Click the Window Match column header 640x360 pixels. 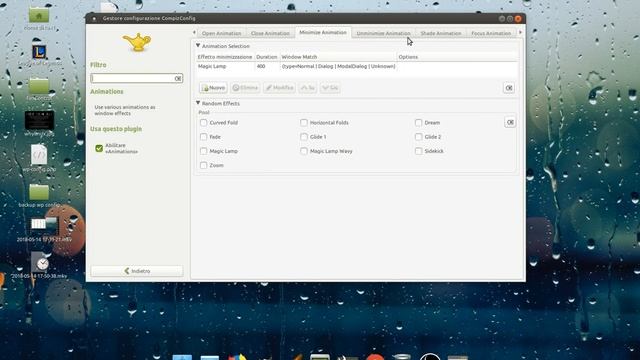coord(338,57)
